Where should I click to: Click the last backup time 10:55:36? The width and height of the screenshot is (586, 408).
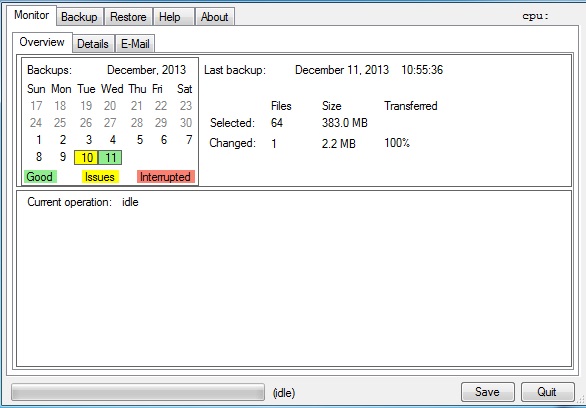click(422, 70)
